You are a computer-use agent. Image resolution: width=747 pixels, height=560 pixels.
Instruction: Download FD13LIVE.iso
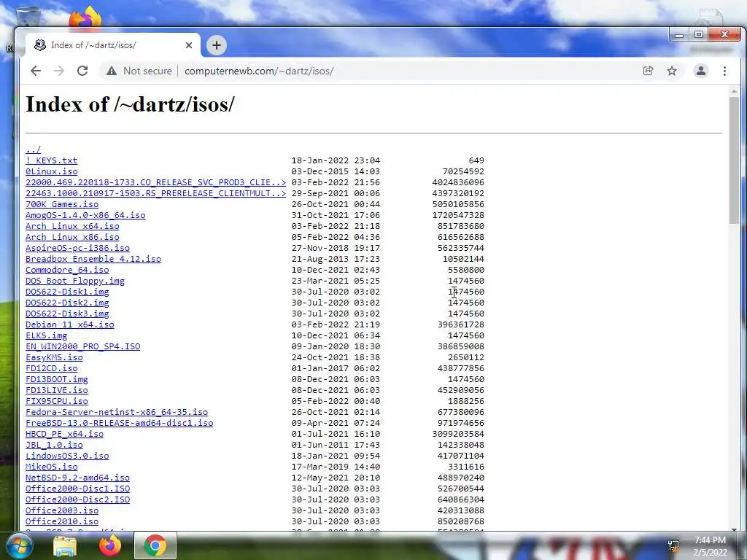[x=57, y=391]
